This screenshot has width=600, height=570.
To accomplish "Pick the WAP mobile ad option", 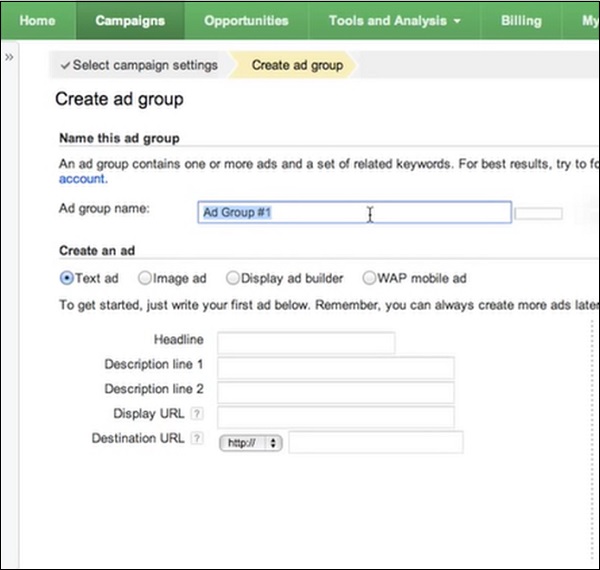I will [370, 279].
